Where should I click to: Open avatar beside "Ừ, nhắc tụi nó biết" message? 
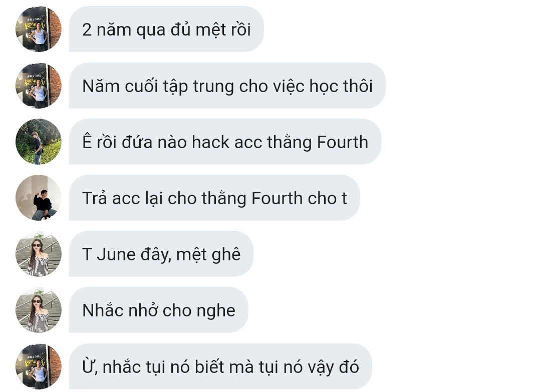38,366
